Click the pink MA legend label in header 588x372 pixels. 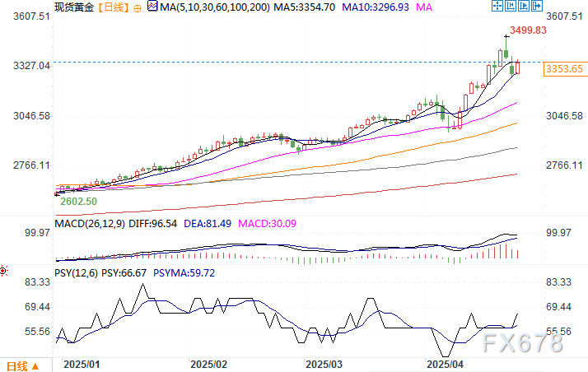[x=424, y=7]
